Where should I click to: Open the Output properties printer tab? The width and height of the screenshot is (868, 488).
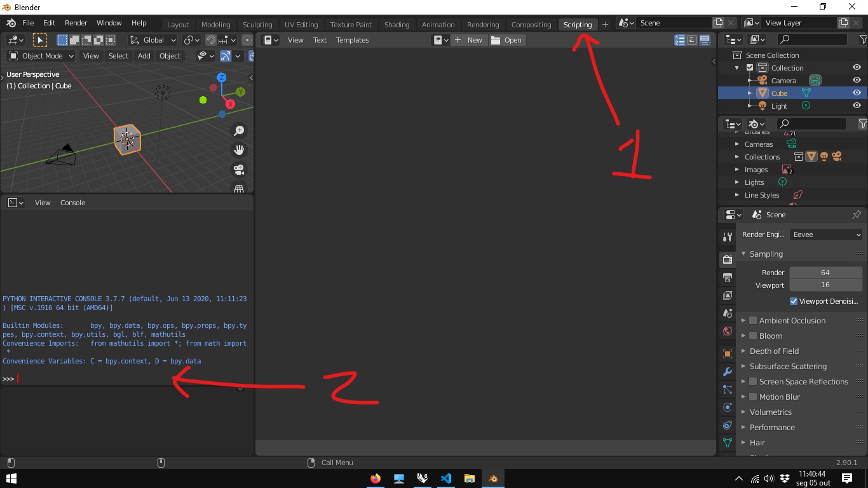tap(728, 278)
